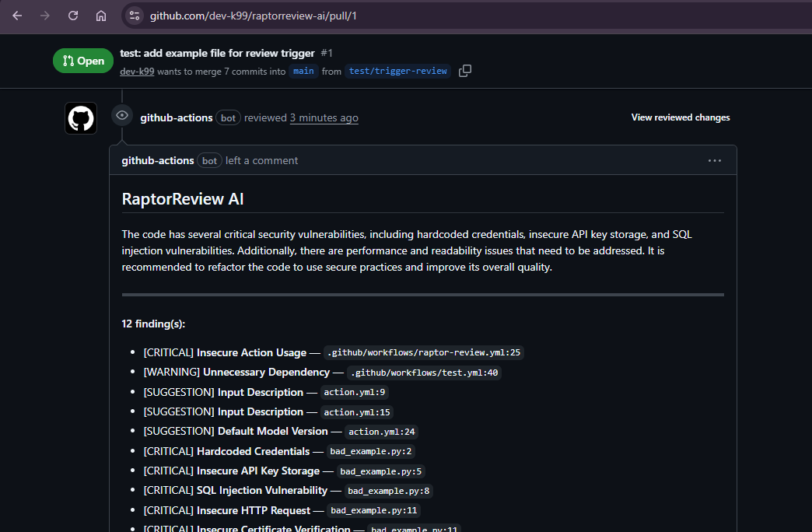The width and height of the screenshot is (812, 532).
Task: Reload the page with the refresh icon
Action: coord(73,15)
